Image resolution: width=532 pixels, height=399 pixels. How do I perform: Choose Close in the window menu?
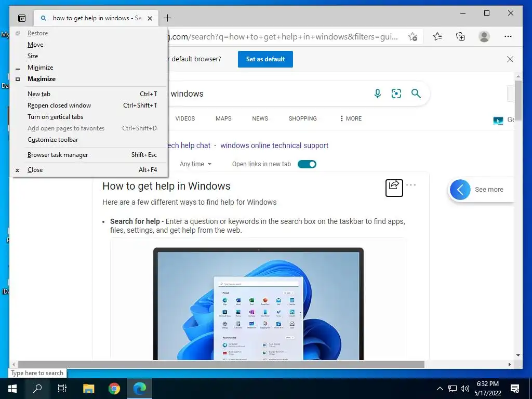coord(89,170)
